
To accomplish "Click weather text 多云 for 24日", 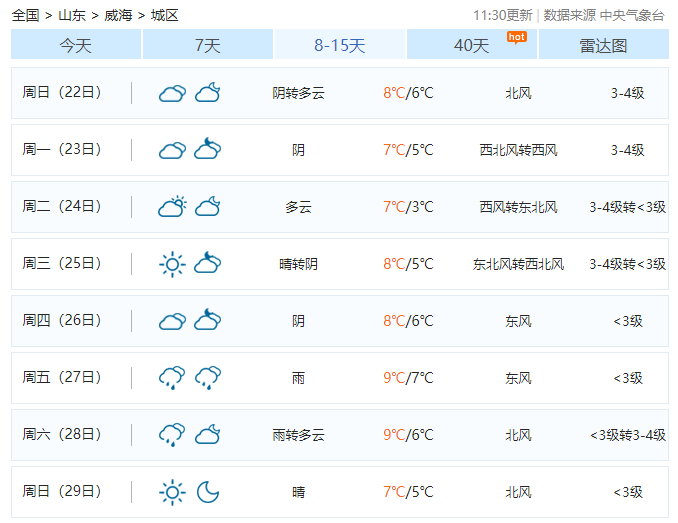I will pyautogui.click(x=298, y=207).
